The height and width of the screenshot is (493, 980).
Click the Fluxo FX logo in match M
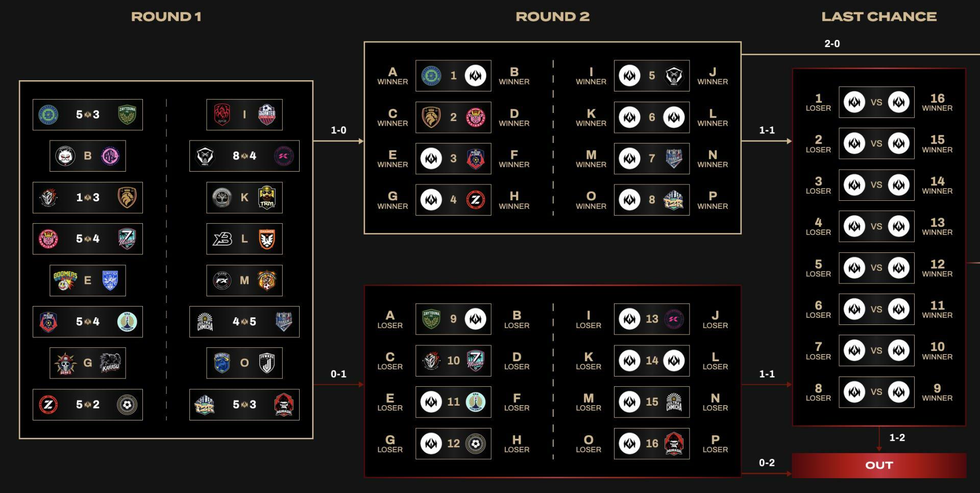click(x=222, y=280)
